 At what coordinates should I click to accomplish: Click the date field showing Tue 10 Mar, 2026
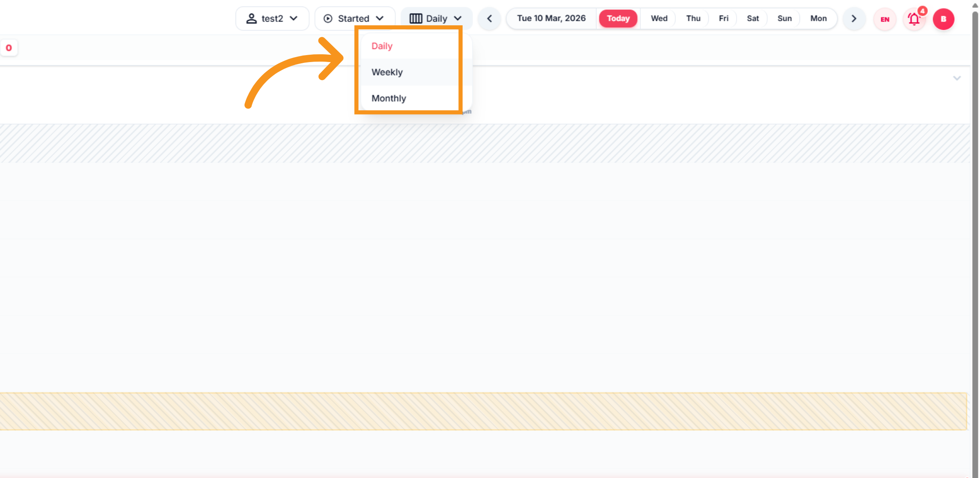click(550, 18)
